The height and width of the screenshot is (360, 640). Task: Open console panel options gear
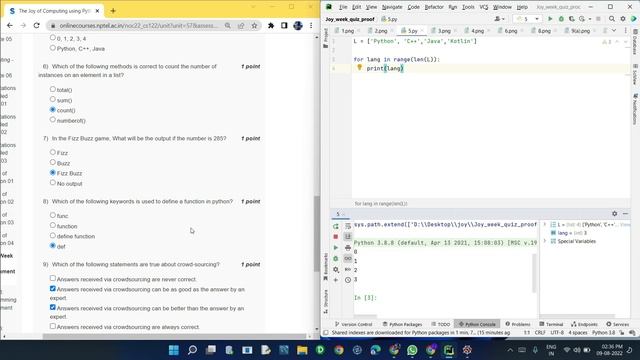click(x=615, y=213)
